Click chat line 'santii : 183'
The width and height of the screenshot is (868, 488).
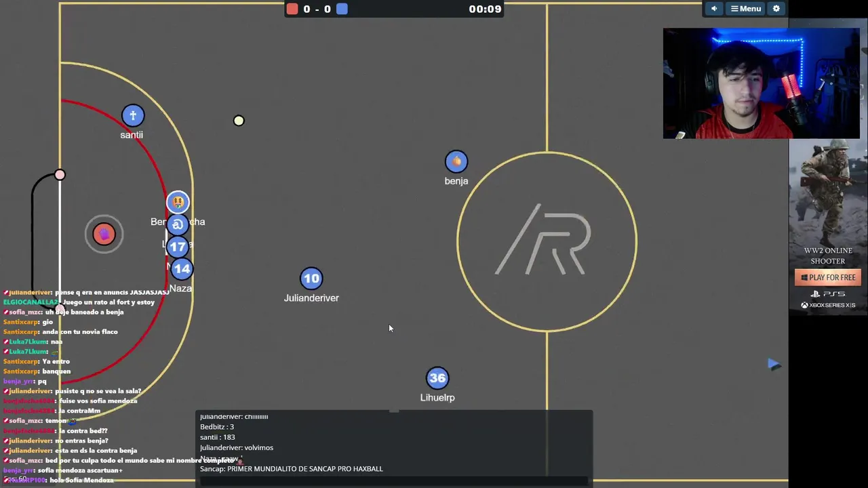[x=217, y=437]
